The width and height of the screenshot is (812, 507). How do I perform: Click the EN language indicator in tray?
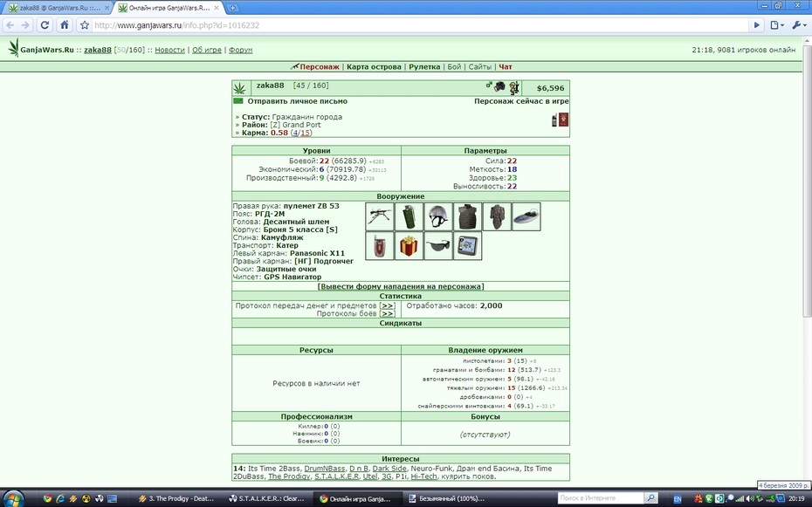click(678, 499)
